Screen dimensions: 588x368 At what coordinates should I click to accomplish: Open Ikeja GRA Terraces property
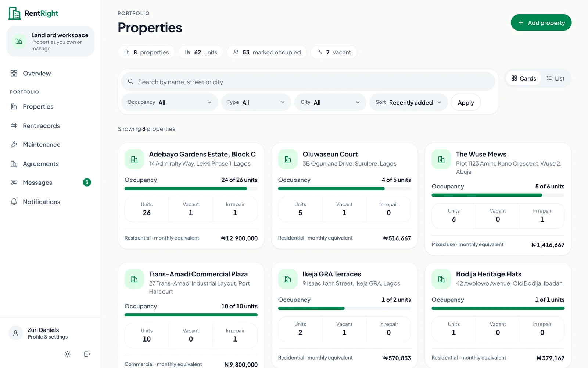tap(344, 315)
